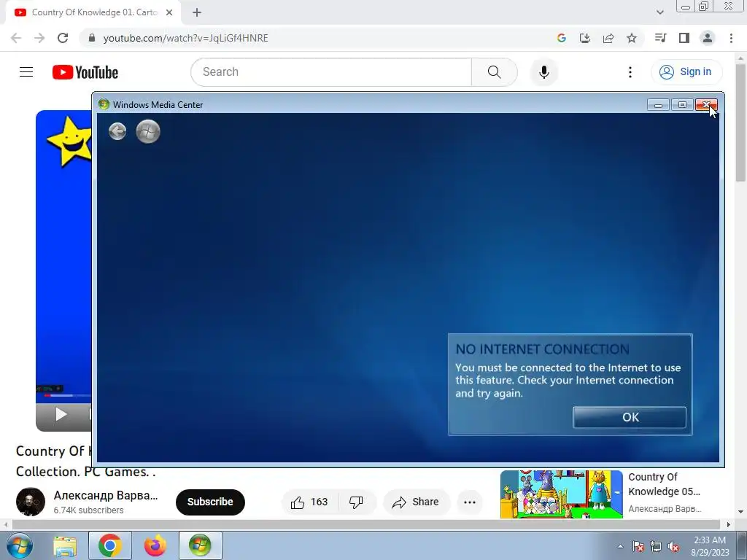The image size is (747, 560).
Task: Click the Chrome taskbar icon
Action: click(110, 545)
